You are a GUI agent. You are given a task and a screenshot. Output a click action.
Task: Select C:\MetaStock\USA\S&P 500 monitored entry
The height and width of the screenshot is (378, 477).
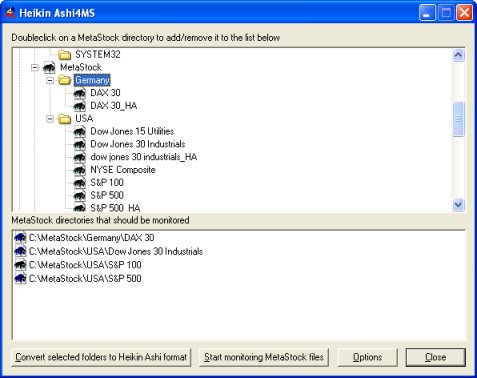tap(85, 279)
